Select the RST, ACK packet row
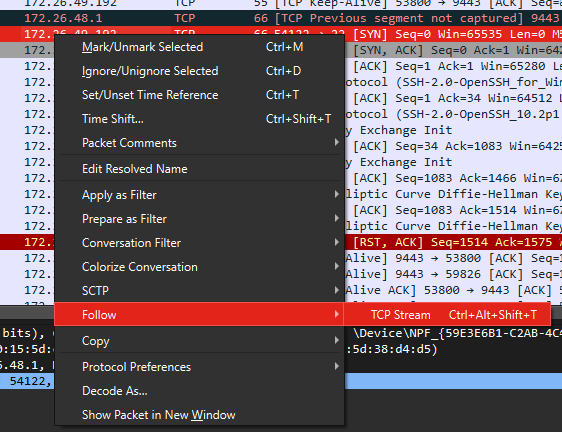Viewport: 562px width, 432px height. (453, 242)
